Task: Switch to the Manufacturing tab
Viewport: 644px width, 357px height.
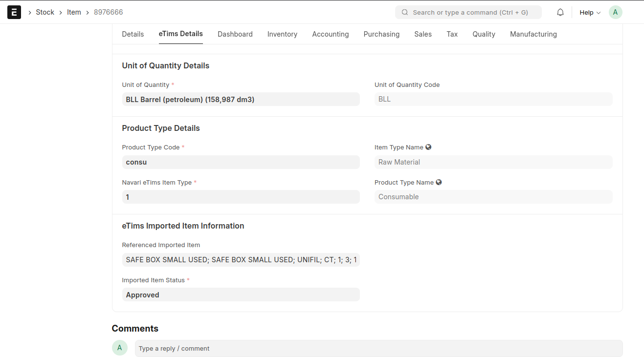Action: tap(533, 34)
